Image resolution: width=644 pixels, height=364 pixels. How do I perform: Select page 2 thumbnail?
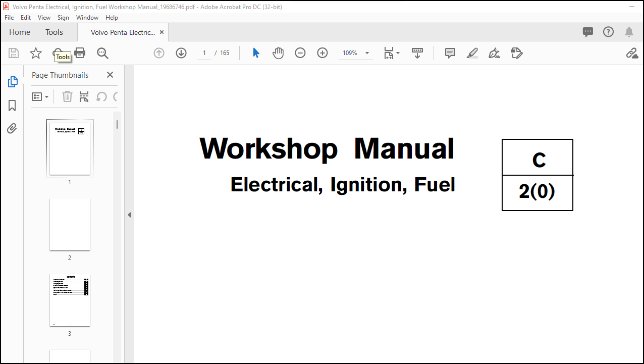click(70, 224)
